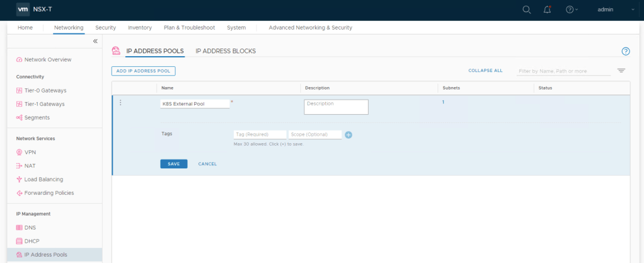Open row actions three-dot menu

(120, 103)
